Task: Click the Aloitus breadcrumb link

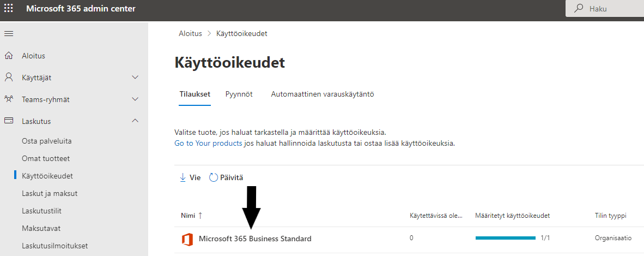Action: click(x=190, y=34)
